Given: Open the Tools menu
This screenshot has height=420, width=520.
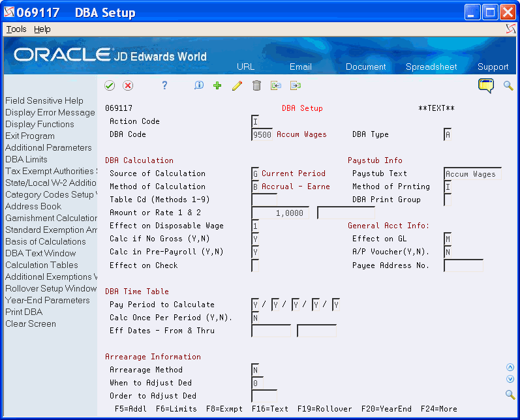Looking at the screenshot, I should tap(16, 29).
